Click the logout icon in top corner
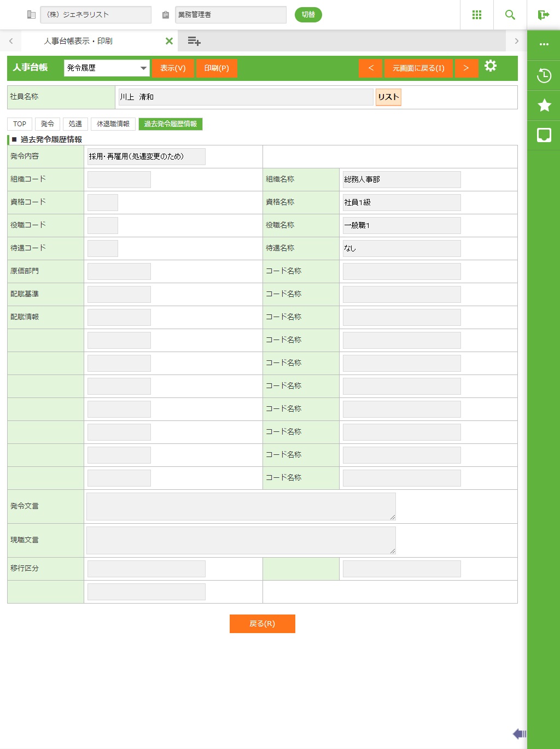This screenshot has height=749, width=560. [543, 15]
